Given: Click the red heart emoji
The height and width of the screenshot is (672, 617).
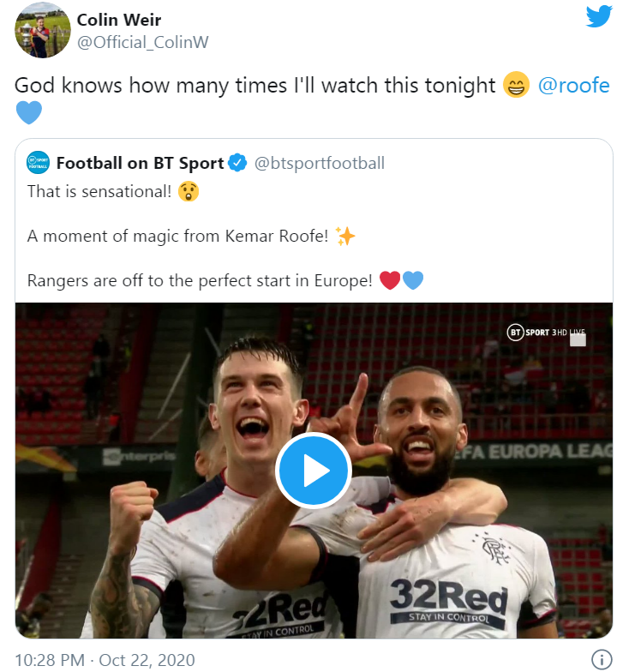Looking at the screenshot, I should pyautogui.click(x=390, y=281).
